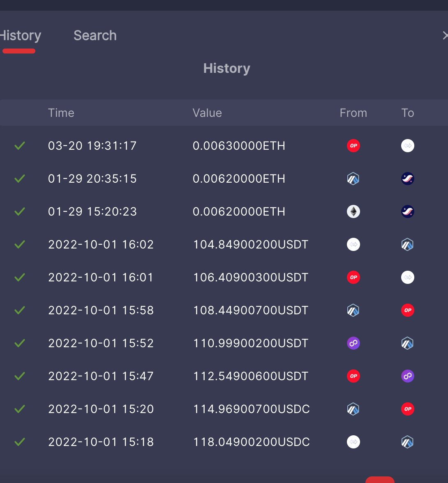Viewport: 448px width, 483px height.
Task: Click value 104.84900200USDT
Action: pos(250,244)
